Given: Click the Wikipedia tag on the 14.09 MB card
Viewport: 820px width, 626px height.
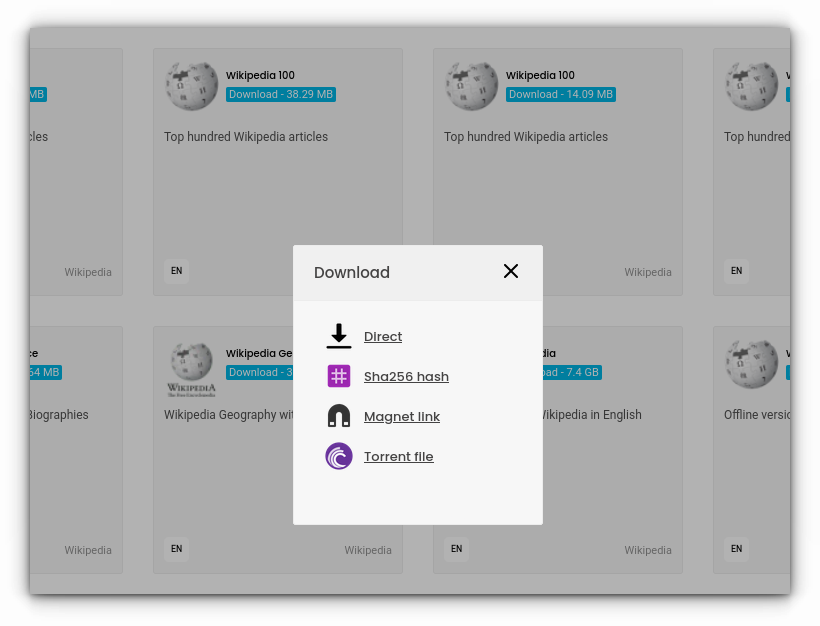Looking at the screenshot, I should [648, 272].
